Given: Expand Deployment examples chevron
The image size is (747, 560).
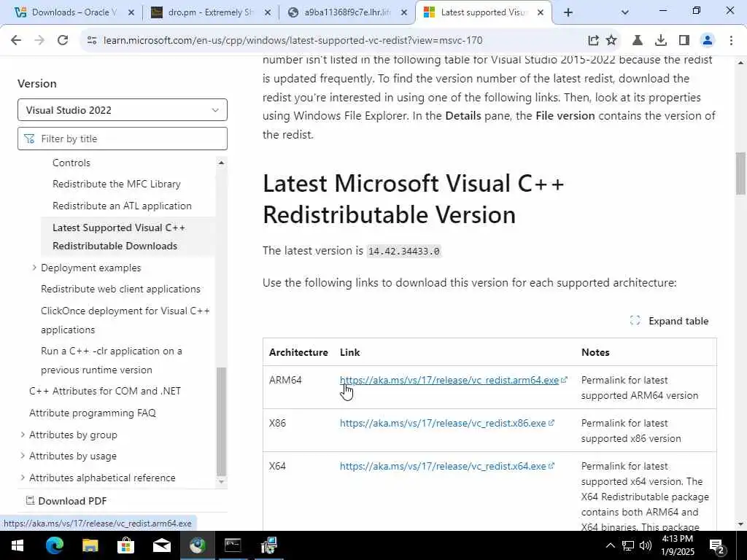Looking at the screenshot, I should click(34, 268).
